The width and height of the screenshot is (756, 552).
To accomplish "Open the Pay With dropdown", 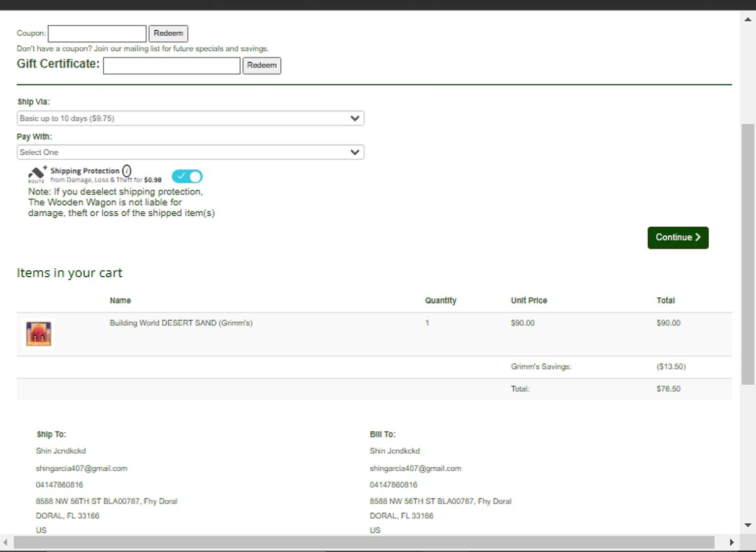I will tap(190, 152).
